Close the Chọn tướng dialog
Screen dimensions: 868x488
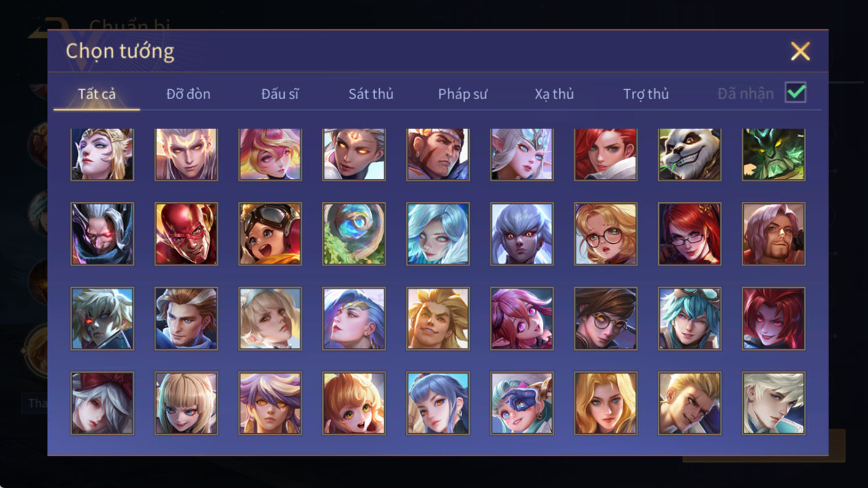click(x=801, y=52)
